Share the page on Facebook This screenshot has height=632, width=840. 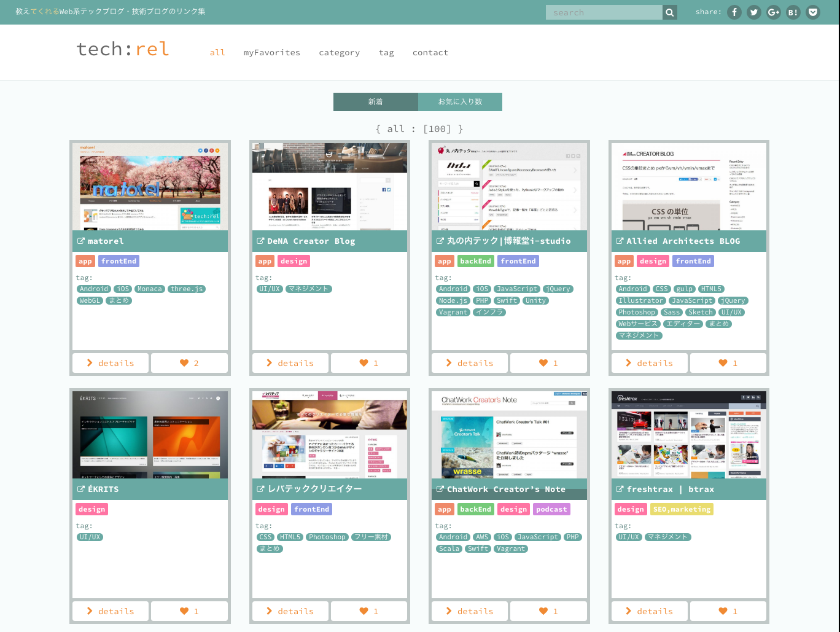[x=734, y=12]
